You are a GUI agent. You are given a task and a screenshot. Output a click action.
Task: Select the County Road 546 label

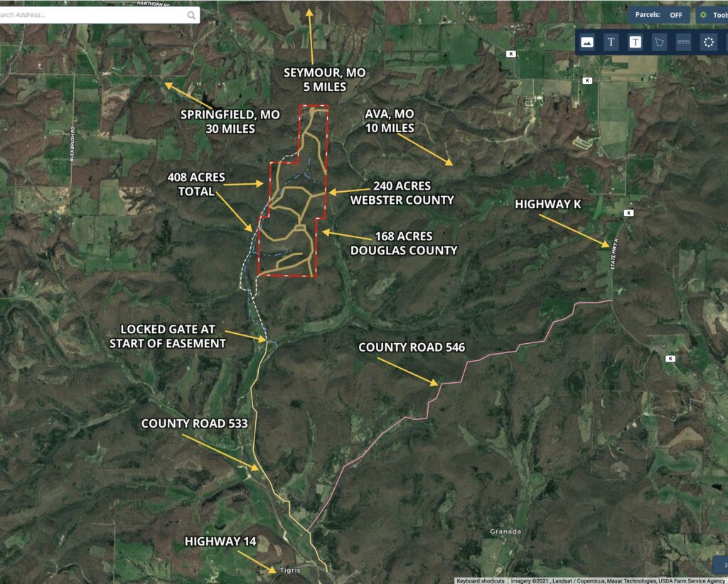412,347
